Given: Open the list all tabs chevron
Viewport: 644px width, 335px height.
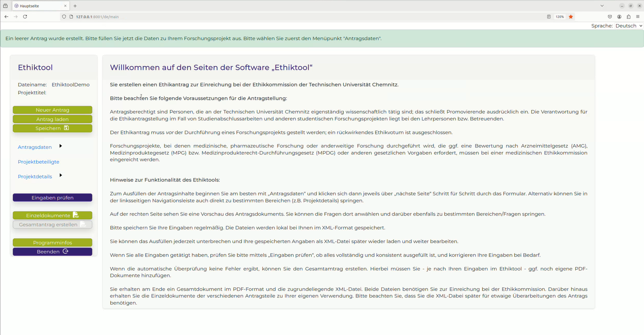Looking at the screenshot, I should click(x=602, y=6).
